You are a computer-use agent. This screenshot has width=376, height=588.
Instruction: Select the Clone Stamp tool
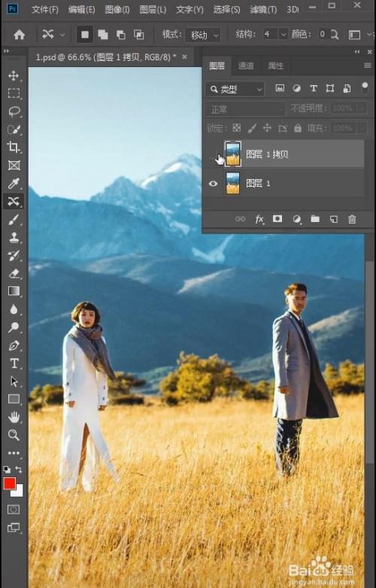[x=14, y=238]
